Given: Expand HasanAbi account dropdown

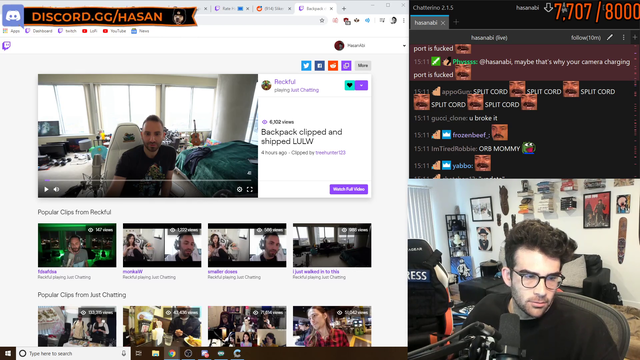Looking at the screenshot, I should (x=404, y=46).
